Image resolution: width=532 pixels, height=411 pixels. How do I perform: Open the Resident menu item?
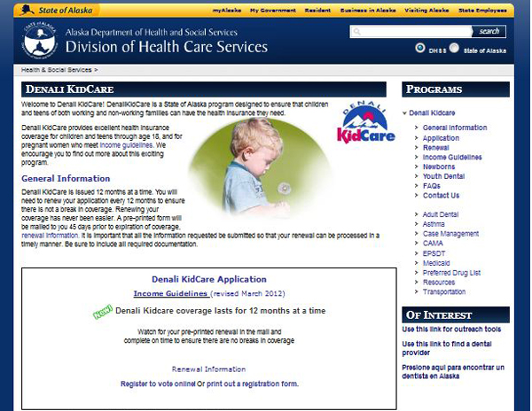317,11
